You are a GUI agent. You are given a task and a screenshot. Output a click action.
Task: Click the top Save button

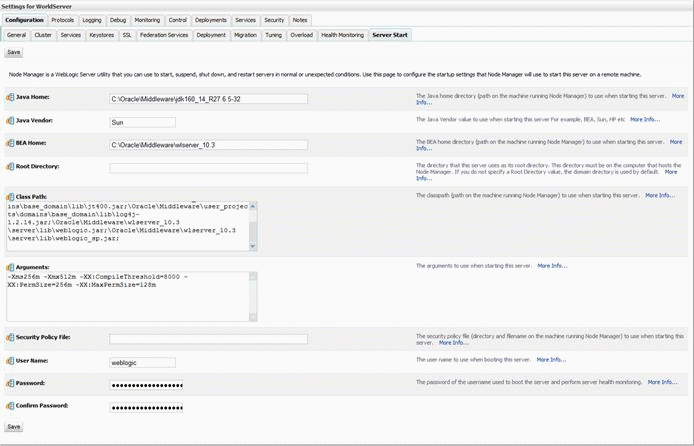(x=14, y=52)
